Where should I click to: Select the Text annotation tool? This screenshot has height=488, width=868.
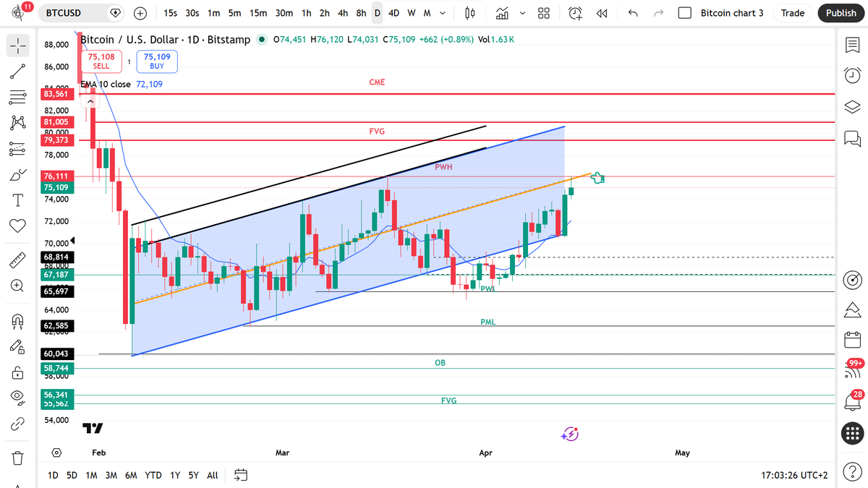18,200
